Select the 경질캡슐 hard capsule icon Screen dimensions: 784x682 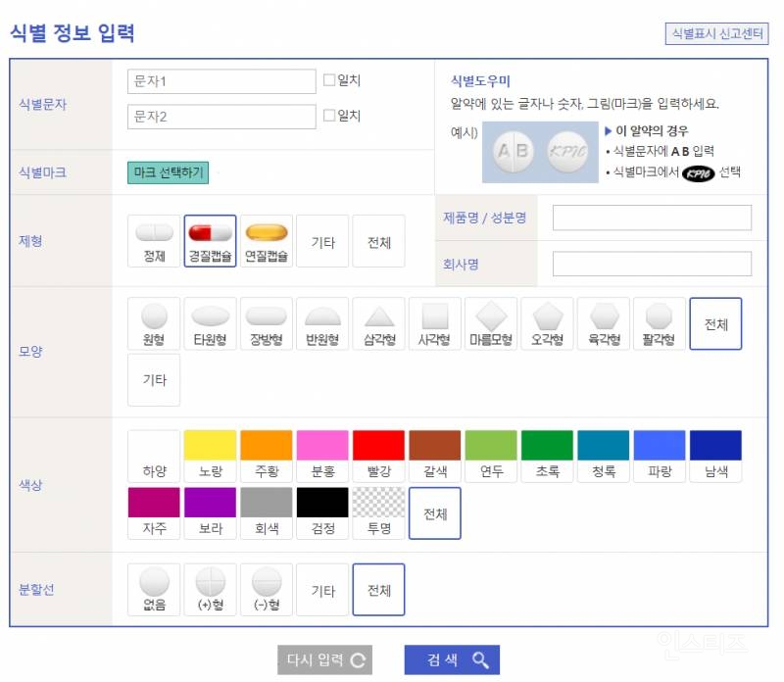[x=210, y=241]
